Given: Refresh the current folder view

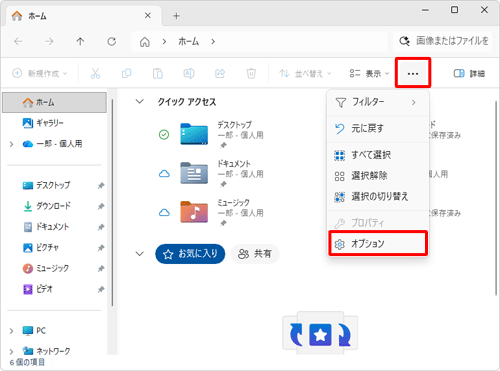Looking at the screenshot, I should pos(112,42).
